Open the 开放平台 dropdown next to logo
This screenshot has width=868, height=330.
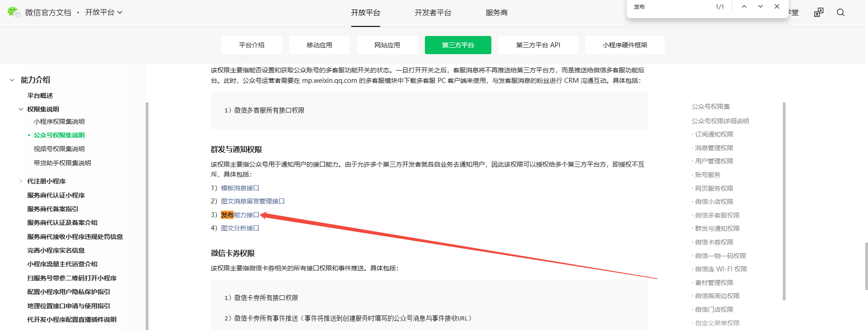[104, 12]
